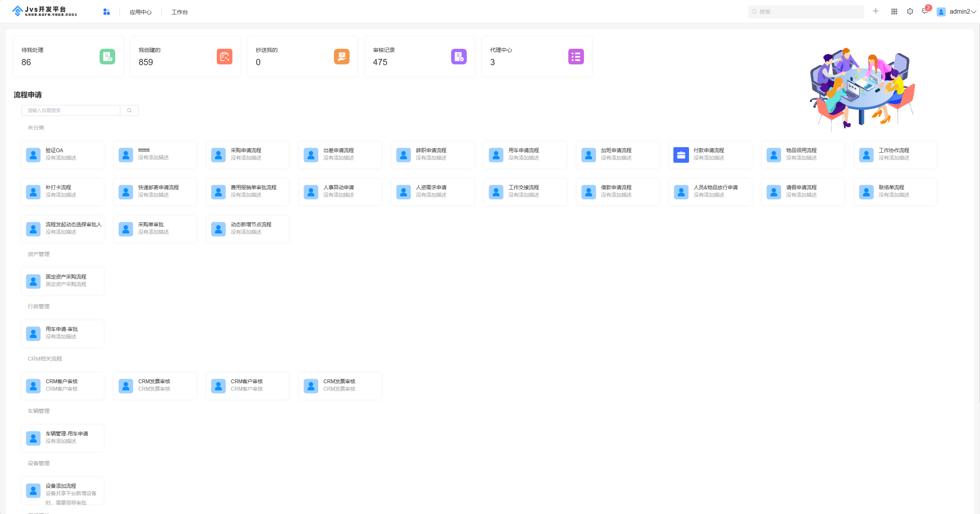This screenshot has height=514, width=980.
Task: Click the red 我创建的 card icon
Action: tap(225, 57)
